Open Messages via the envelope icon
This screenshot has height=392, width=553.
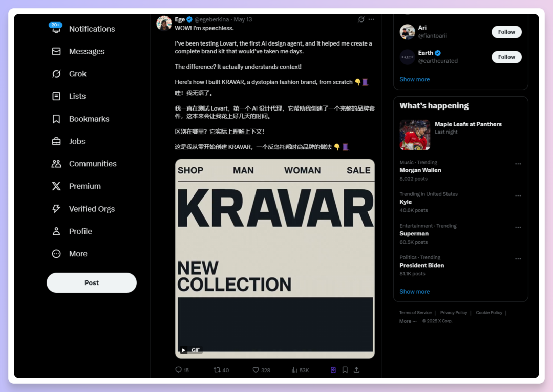56,51
